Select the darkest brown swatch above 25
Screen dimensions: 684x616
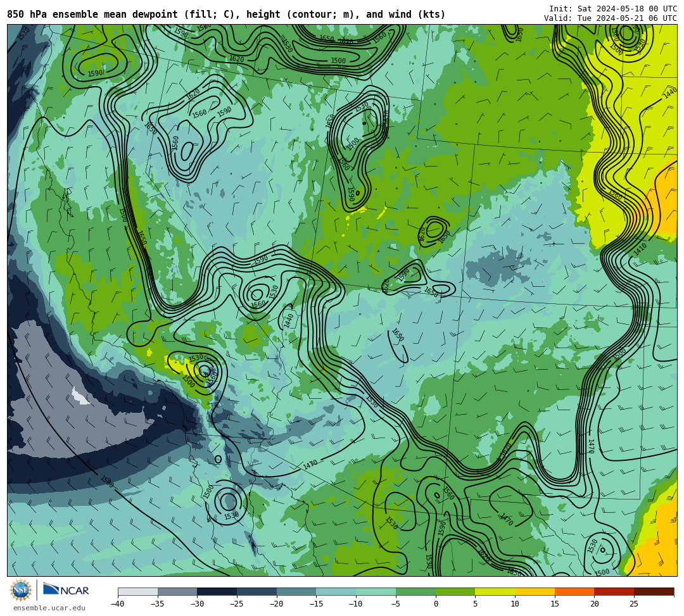click(654, 591)
